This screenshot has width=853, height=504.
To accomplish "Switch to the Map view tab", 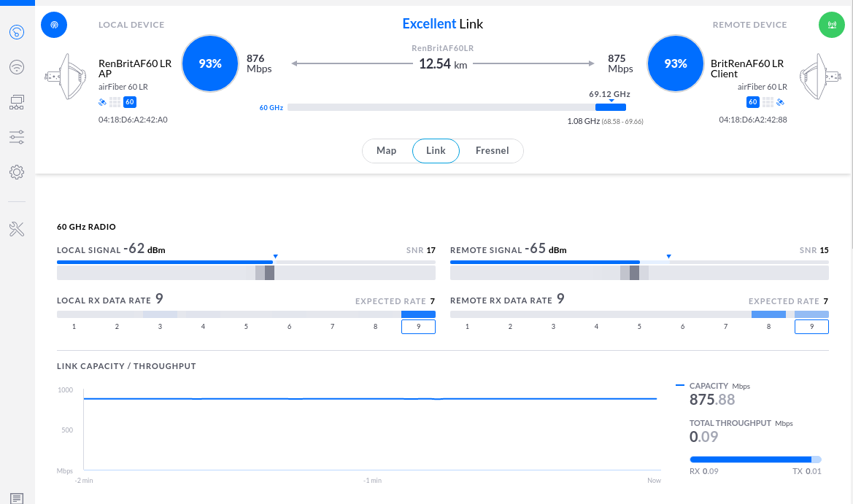I will pos(386,151).
